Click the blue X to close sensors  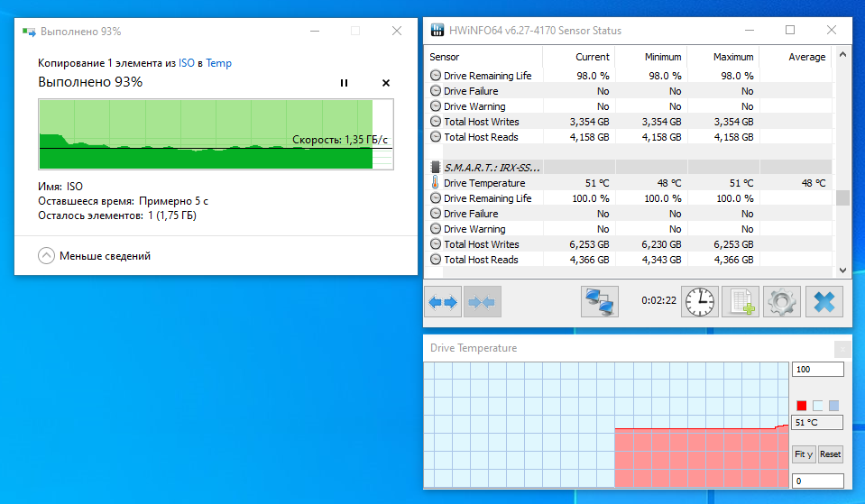(824, 302)
